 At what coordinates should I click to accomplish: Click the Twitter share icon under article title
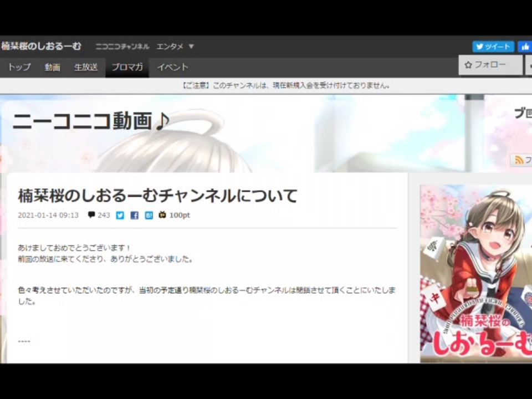120,215
